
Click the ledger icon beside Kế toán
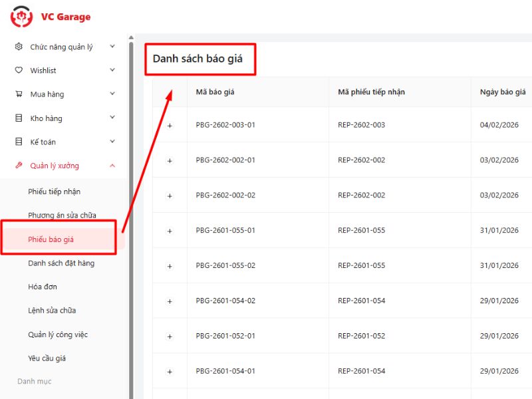tap(19, 142)
